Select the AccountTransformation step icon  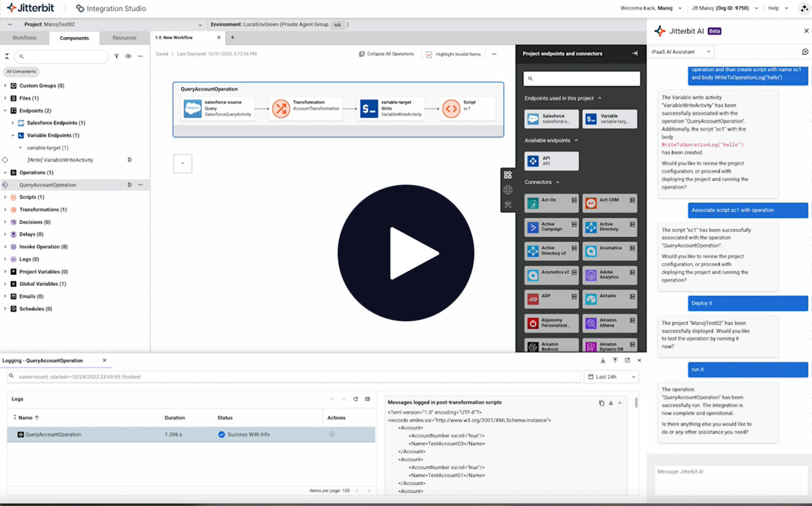280,109
